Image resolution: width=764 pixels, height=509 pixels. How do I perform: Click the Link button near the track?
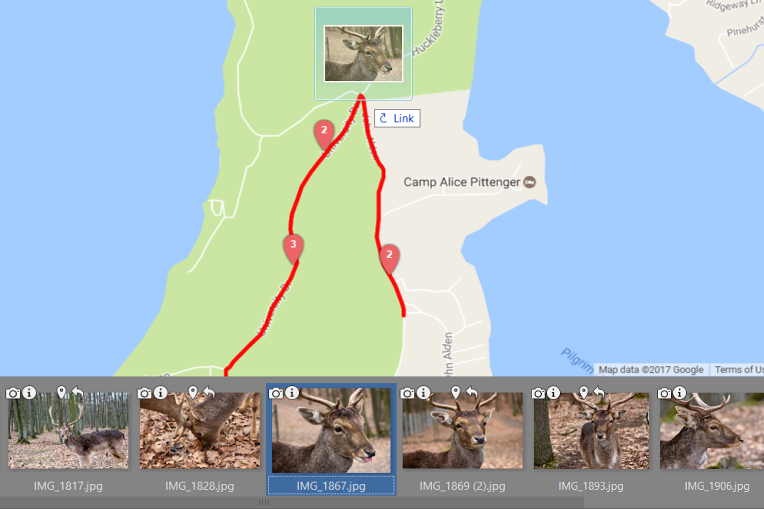pos(397,118)
